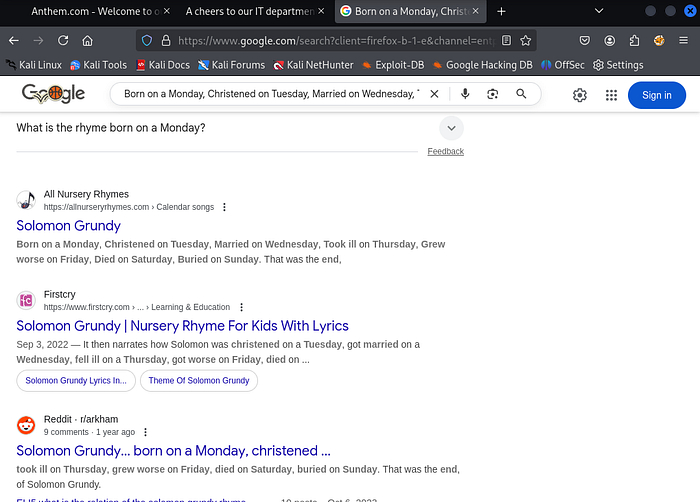700x502 pixels.
Task: Open the Firefox hamburger menu
Action: 683,41
